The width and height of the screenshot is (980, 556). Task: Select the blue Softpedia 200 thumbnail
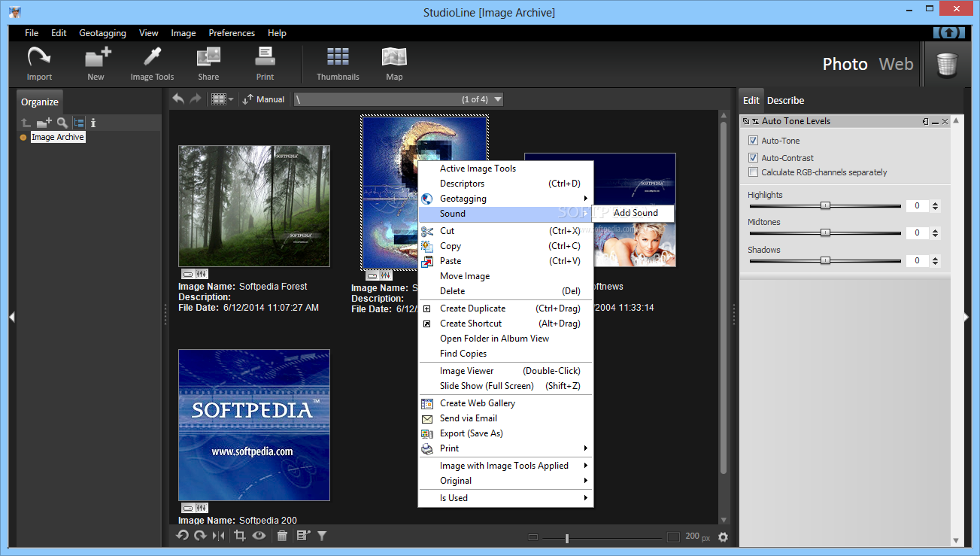[x=254, y=425]
